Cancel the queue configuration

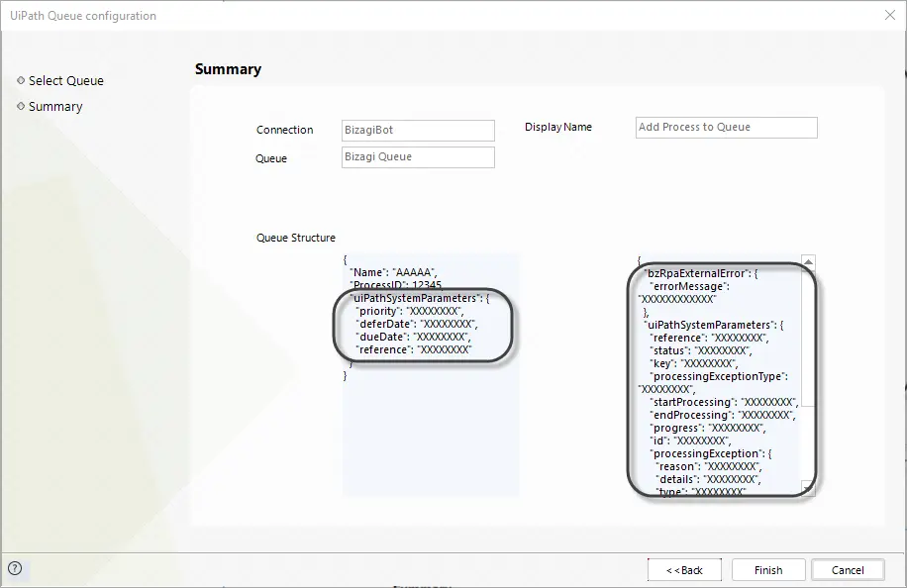click(848, 570)
